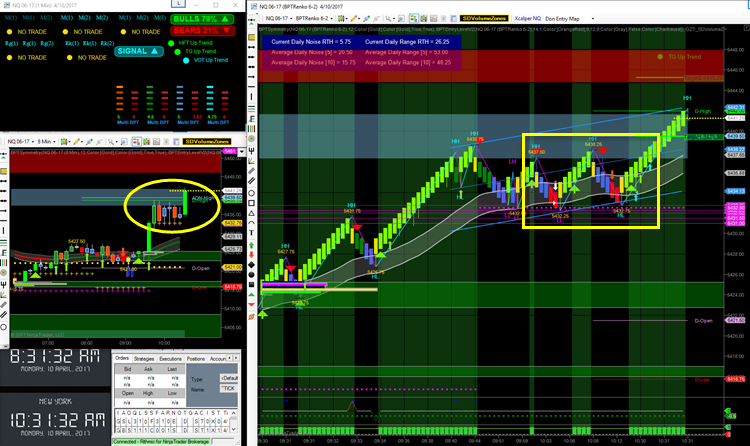Click the SDVolumeZones button in the Renko chart toolbar
Screen dimensions: 750x446
click(484, 18)
